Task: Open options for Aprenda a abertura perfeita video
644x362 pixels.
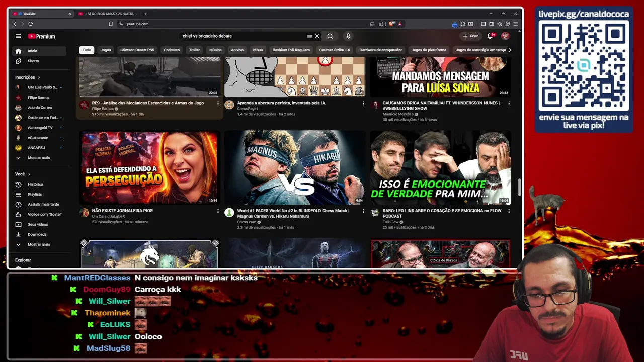Action: tap(363, 103)
